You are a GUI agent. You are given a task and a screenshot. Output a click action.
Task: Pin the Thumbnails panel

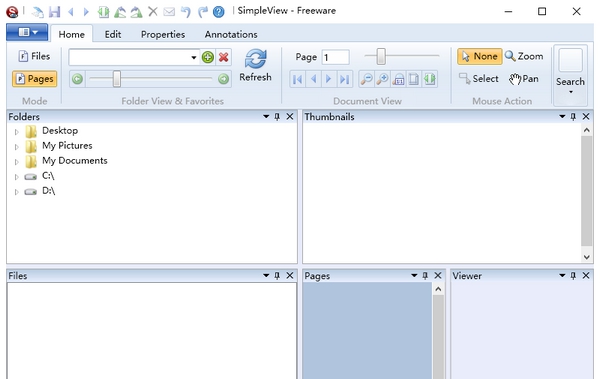click(x=573, y=116)
